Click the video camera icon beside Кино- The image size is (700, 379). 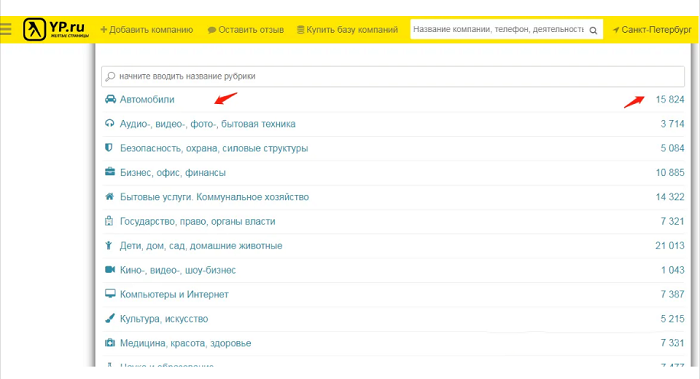(x=110, y=270)
